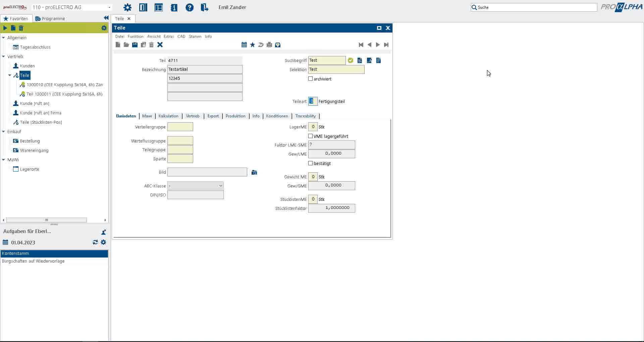Switch to the Programme tab in sidebar
Viewport: 644px width, 342px height.
[x=50, y=18]
